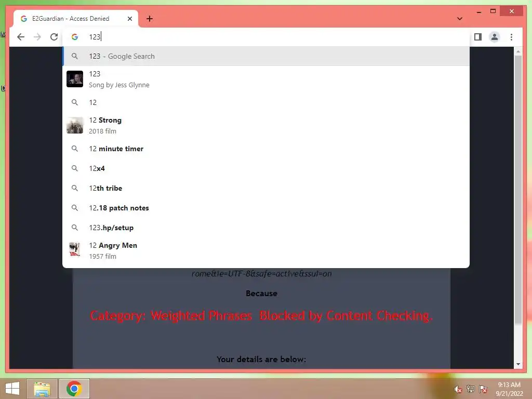Toggle the browser side panel
The width and height of the screenshot is (532, 399).
[478, 37]
